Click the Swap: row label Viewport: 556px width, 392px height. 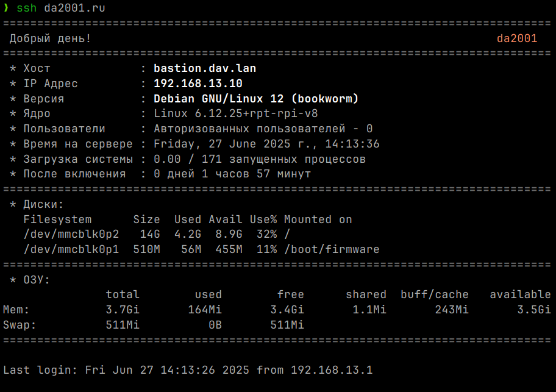pos(20,325)
